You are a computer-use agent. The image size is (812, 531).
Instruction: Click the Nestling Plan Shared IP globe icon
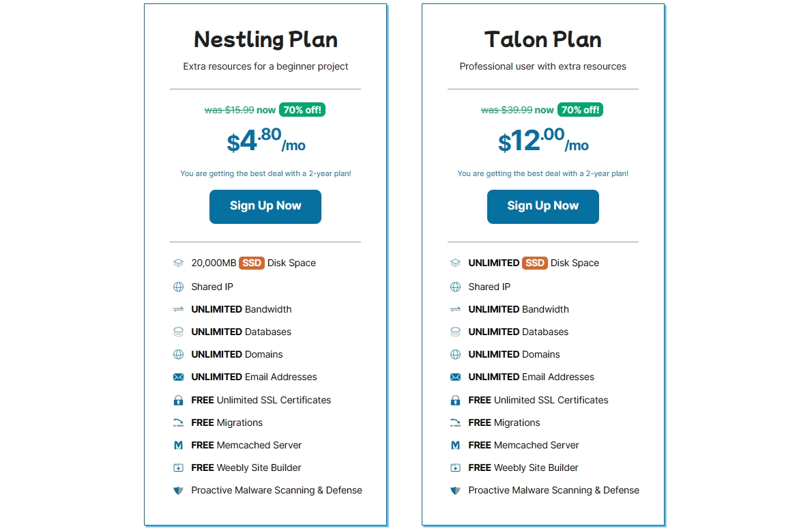[x=178, y=287]
